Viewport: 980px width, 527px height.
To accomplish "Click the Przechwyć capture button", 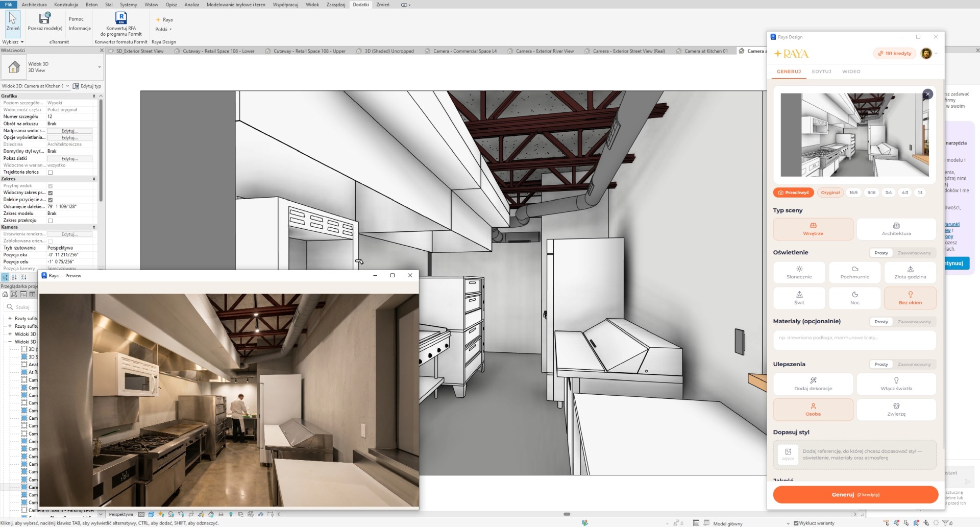I will (793, 193).
